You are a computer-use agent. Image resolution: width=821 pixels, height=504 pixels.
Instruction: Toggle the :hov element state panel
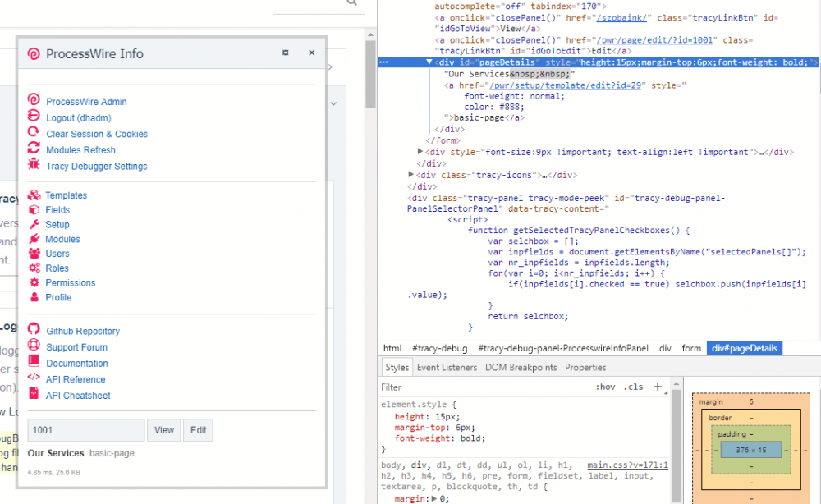click(x=605, y=387)
